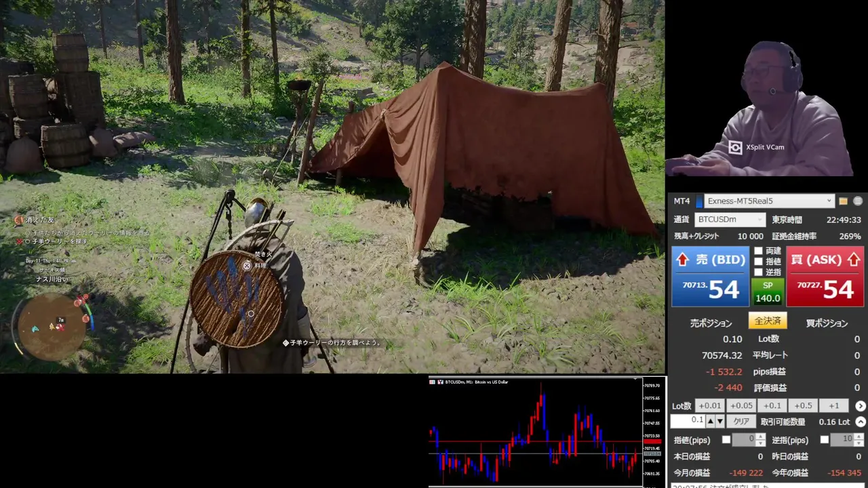Increase lot size with up arrow
868x488 pixels.
(710, 421)
